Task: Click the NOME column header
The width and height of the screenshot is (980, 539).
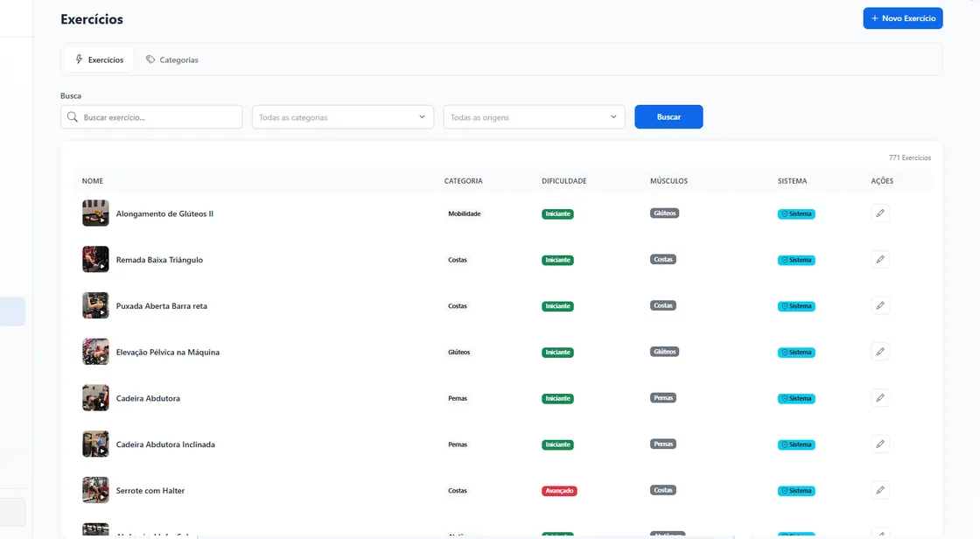Action: tap(93, 181)
